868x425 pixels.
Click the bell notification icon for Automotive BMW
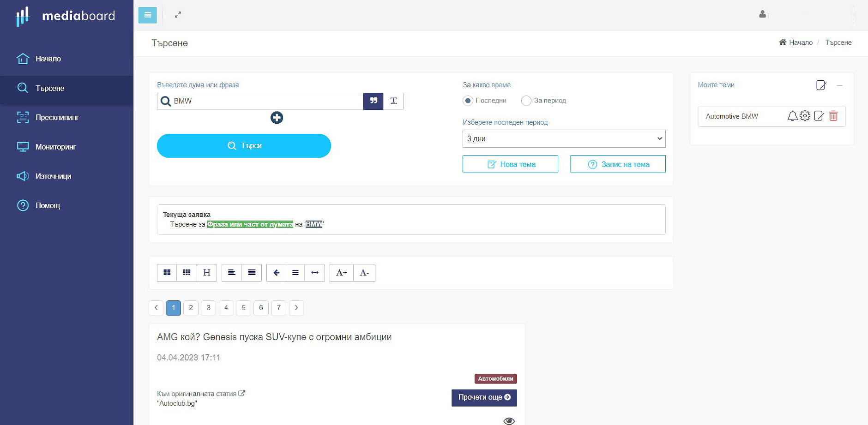tap(792, 116)
